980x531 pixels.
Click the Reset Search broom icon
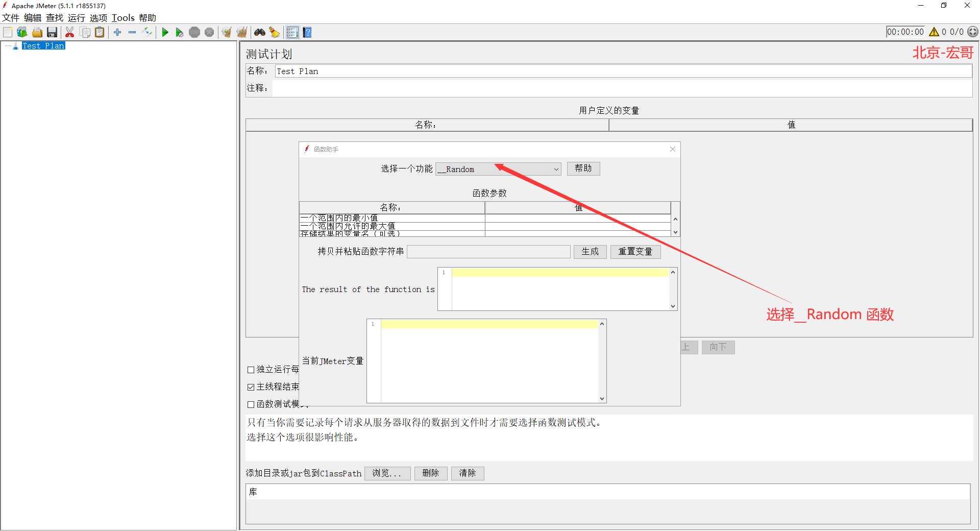pyautogui.click(x=275, y=32)
